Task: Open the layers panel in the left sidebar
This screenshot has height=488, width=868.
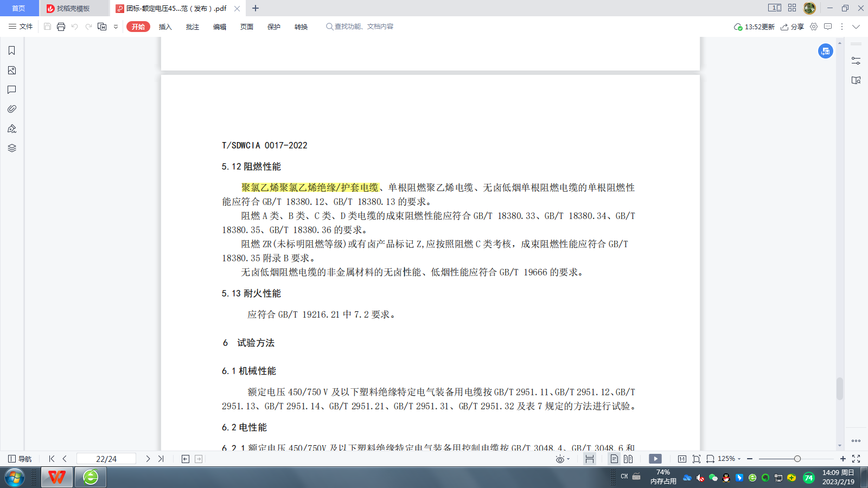Action: (12, 147)
